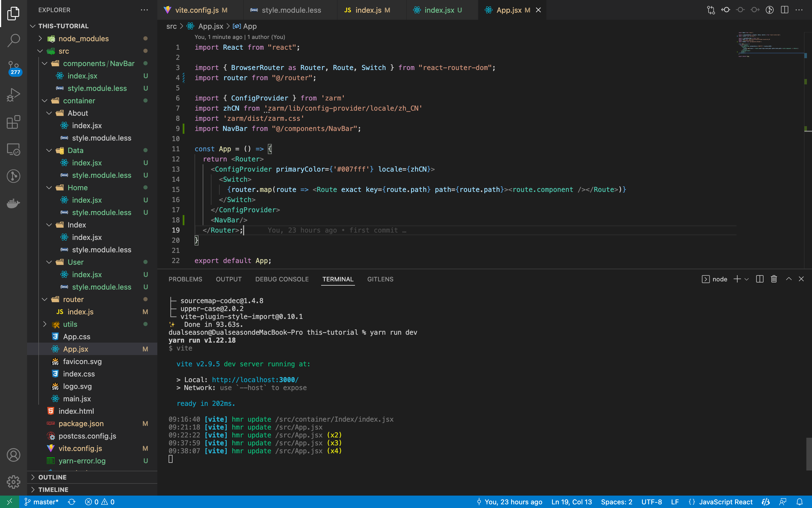Screen dimensions: 812x508
Task: Close the App.jsx editor tab
Action: coord(538,10)
